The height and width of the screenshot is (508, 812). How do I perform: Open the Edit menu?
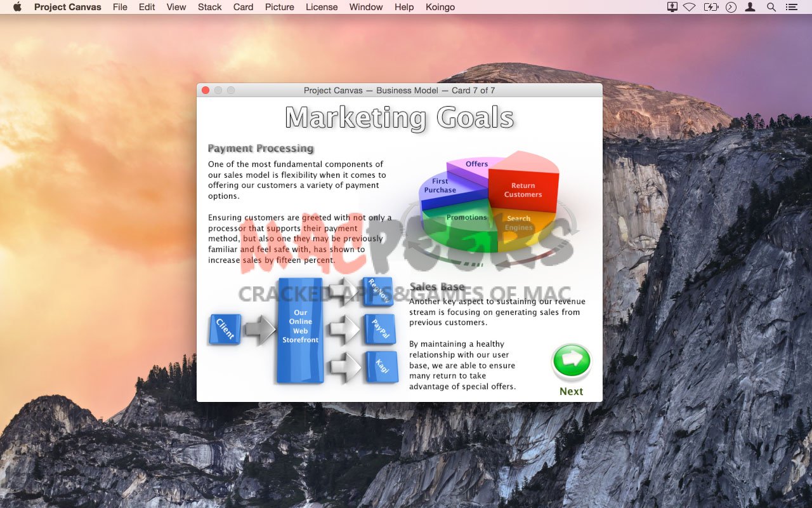point(147,7)
